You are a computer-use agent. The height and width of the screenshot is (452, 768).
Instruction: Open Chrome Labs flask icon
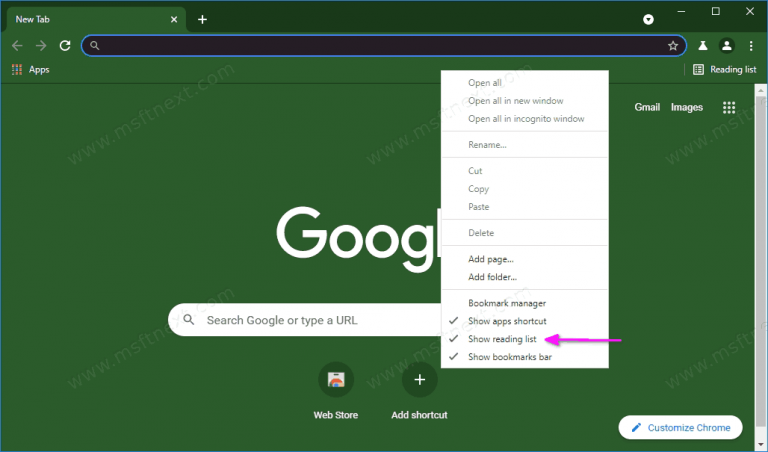703,46
